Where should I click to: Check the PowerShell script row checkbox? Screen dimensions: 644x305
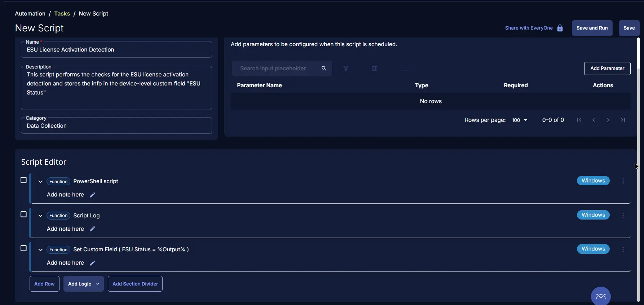tap(24, 180)
